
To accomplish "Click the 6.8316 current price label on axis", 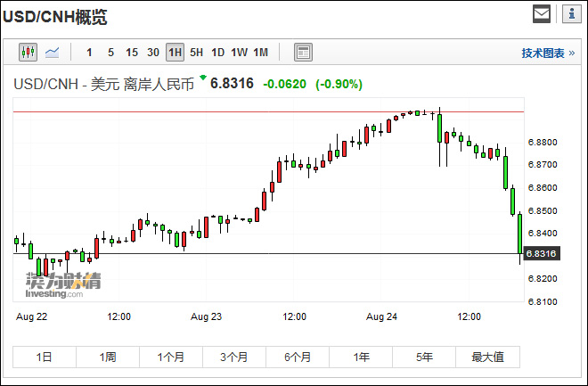I will click(x=542, y=254).
